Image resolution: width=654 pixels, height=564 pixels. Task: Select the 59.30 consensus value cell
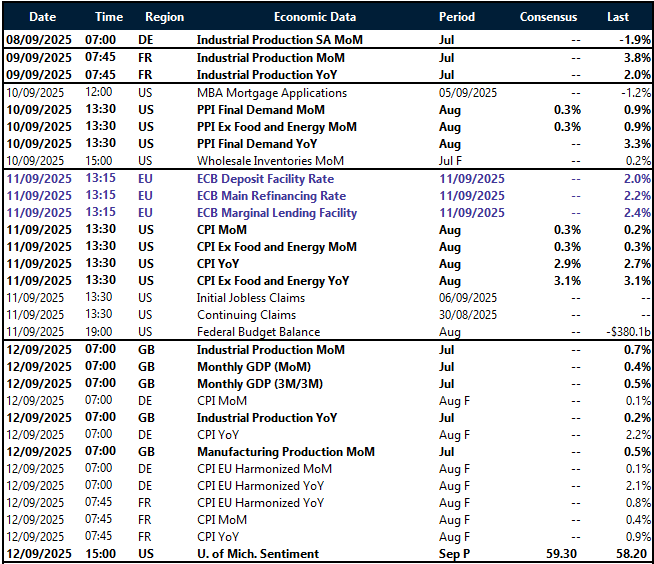pyautogui.click(x=562, y=554)
